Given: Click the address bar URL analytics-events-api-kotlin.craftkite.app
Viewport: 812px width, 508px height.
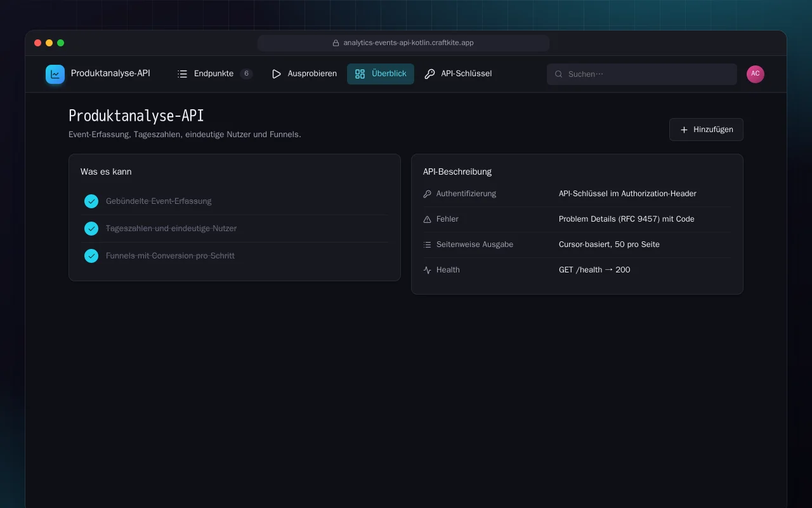Looking at the screenshot, I should tap(409, 43).
